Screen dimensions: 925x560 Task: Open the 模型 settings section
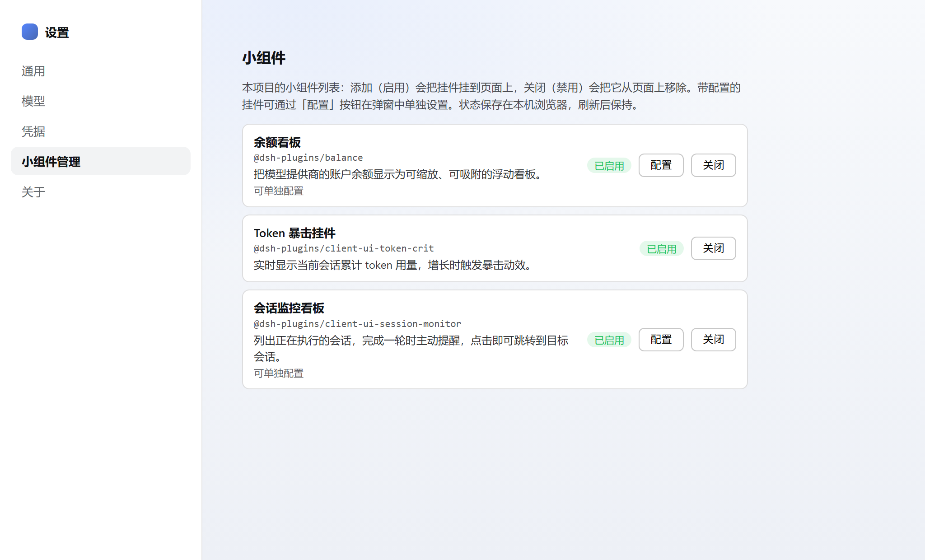pyautogui.click(x=101, y=101)
